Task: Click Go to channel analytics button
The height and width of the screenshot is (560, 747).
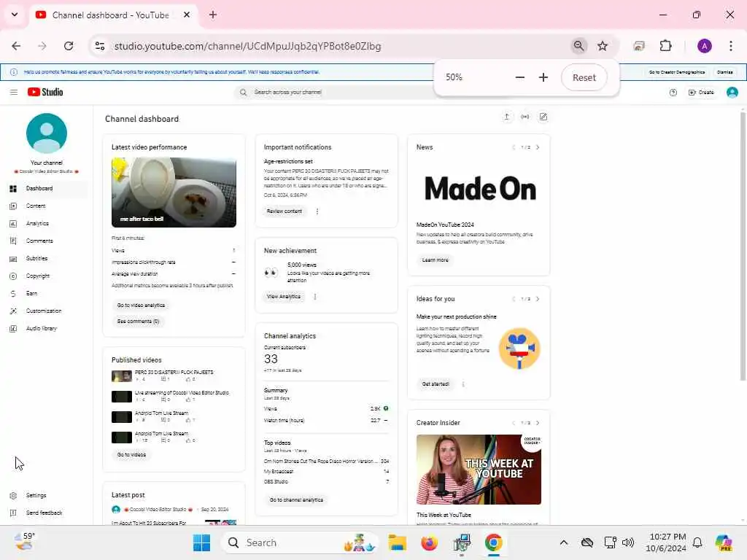Action: coord(296,500)
